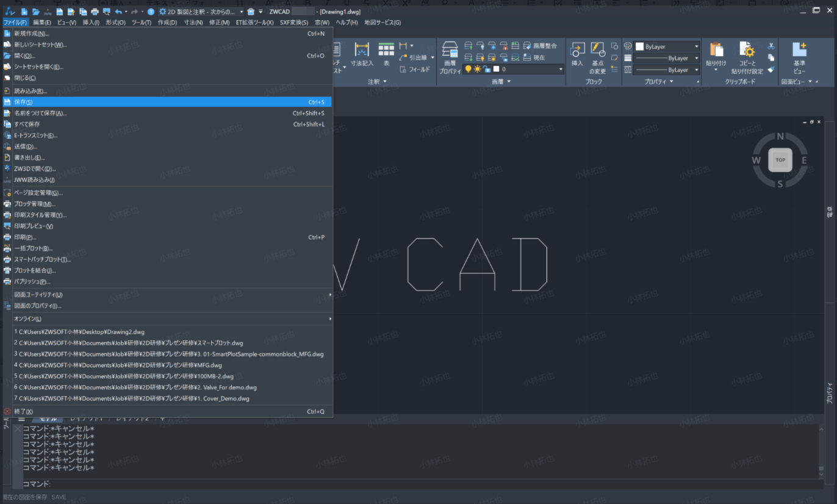Click S on the view cube compass

pos(780,184)
